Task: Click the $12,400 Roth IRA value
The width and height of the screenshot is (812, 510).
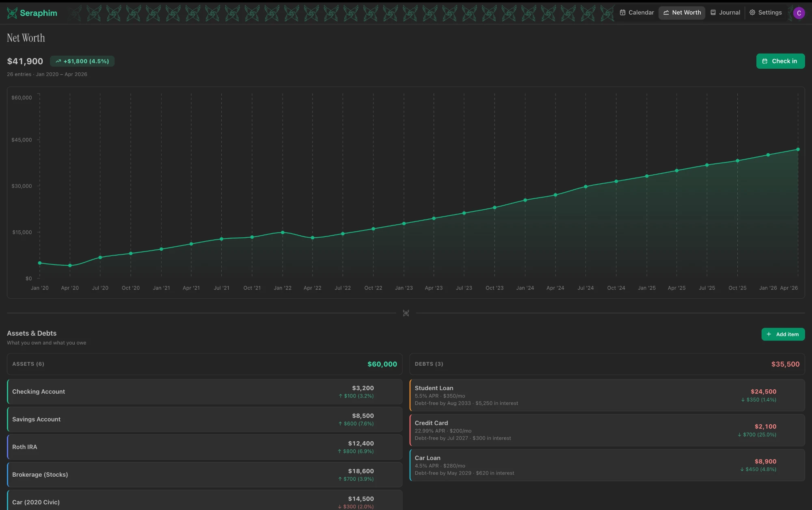Action: pos(361,444)
